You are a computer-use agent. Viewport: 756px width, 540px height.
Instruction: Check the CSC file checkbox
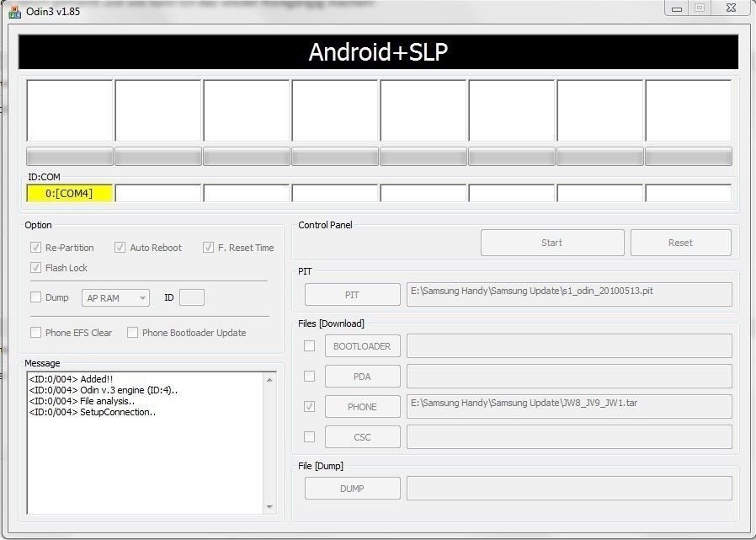pos(310,436)
